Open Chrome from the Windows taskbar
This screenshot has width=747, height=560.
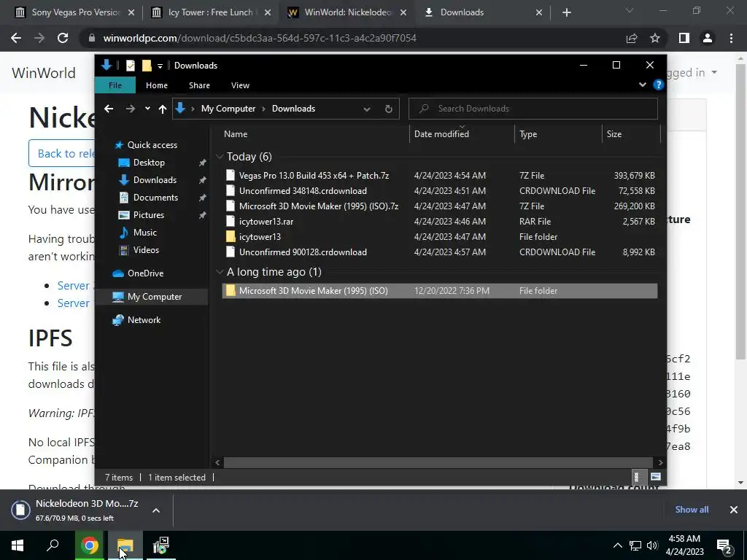[x=90, y=545]
